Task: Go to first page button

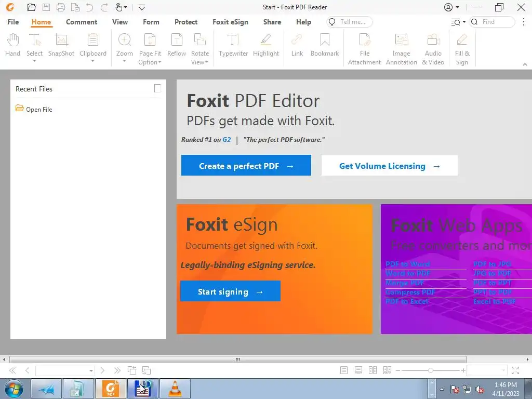Action: (x=12, y=370)
